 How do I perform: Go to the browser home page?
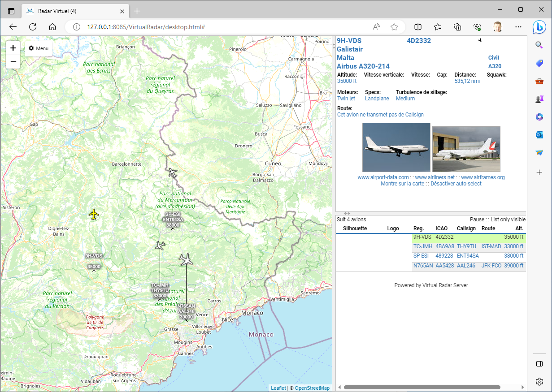(x=52, y=27)
